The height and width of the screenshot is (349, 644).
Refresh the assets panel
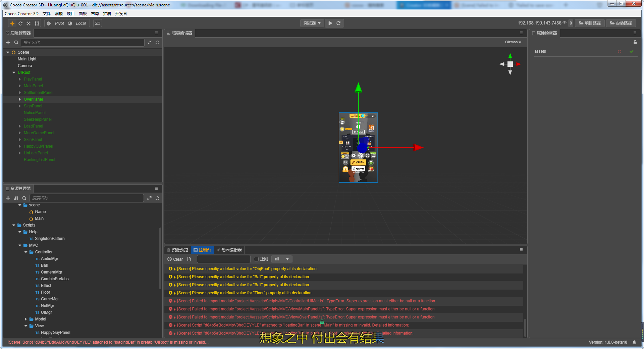(x=157, y=198)
